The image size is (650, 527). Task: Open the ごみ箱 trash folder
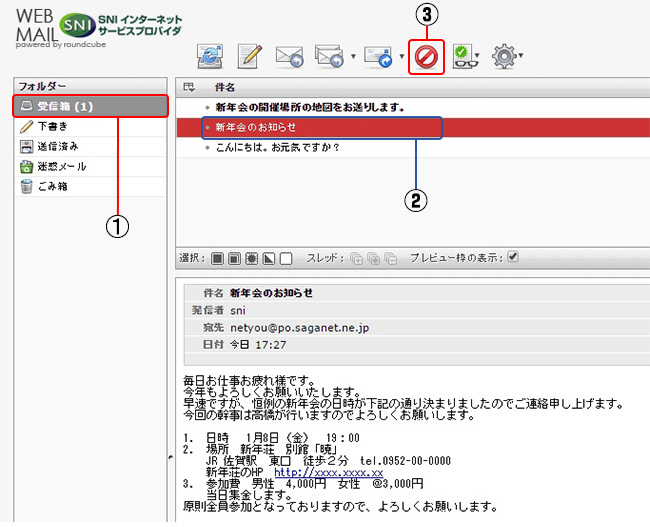pos(54,186)
